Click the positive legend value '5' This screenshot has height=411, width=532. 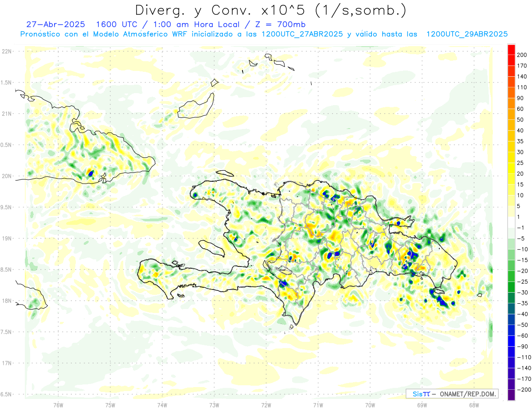pos(519,206)
